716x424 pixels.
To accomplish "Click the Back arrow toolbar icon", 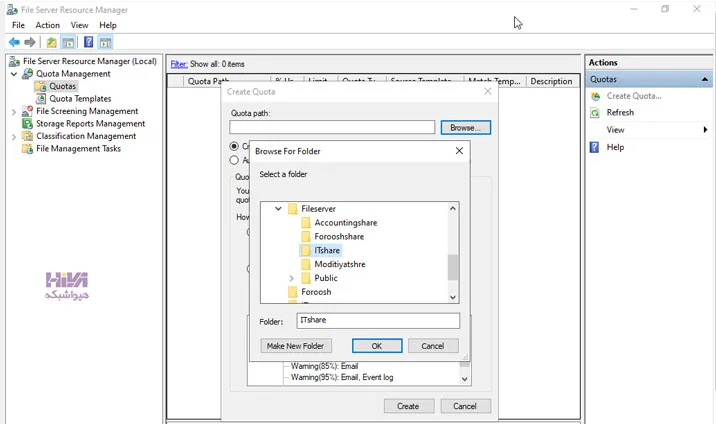I will [14, 42].
